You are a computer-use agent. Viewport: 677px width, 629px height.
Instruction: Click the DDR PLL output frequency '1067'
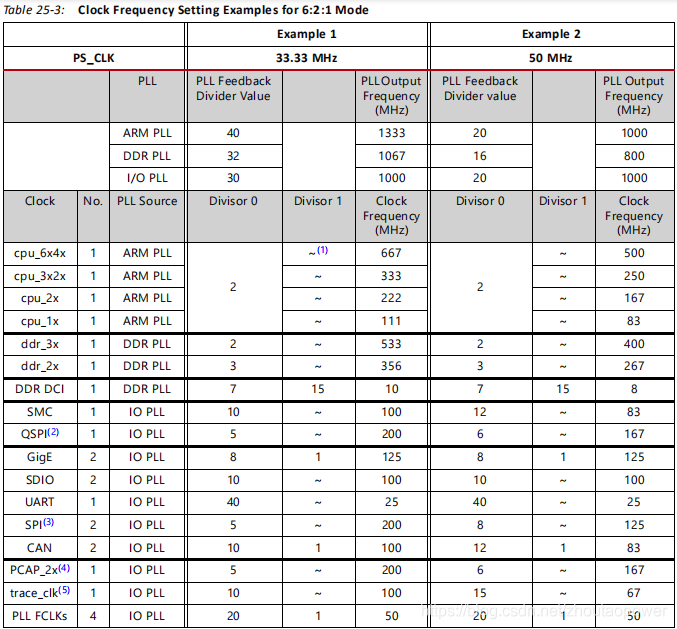(392, 156)
